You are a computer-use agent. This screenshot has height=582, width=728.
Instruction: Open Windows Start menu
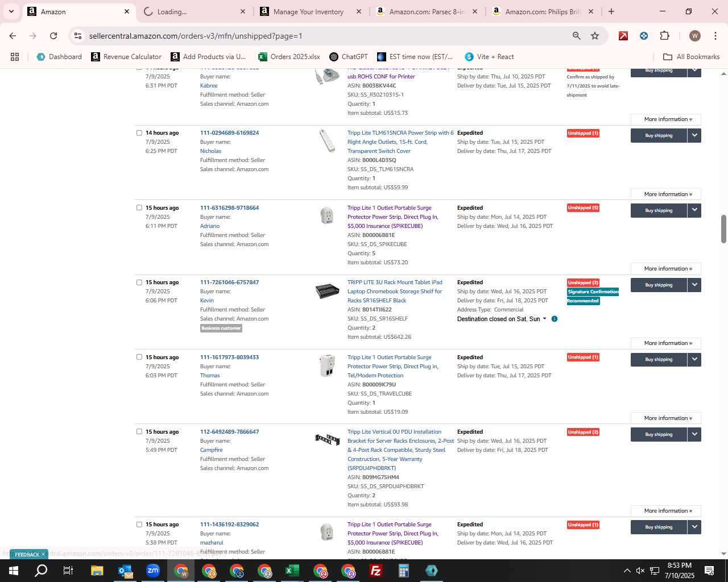(x=14, y=571)
